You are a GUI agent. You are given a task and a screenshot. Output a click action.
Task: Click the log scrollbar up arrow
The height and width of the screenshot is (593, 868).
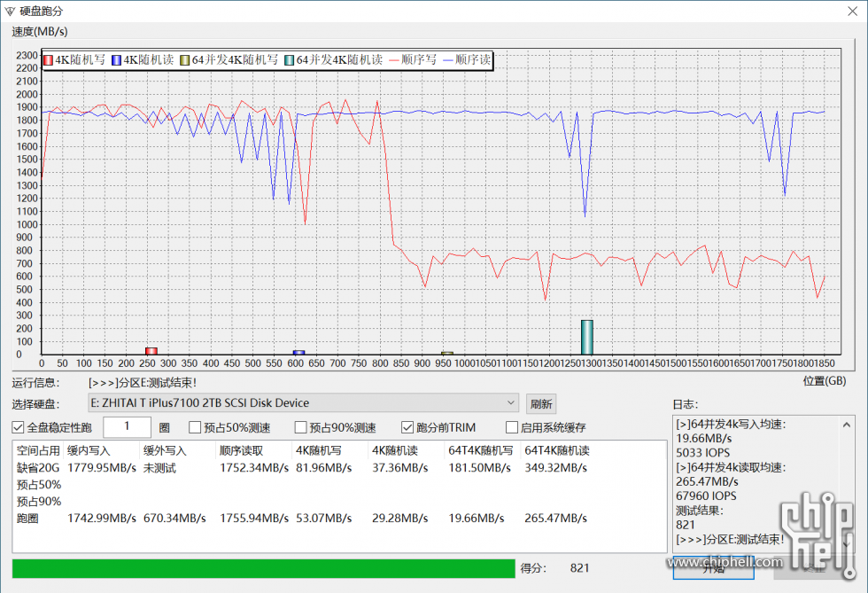coord(847,425)
